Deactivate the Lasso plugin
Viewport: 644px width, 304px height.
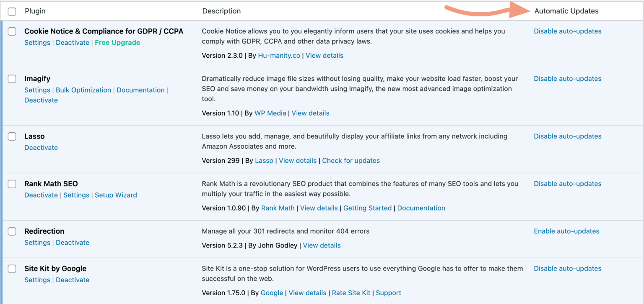[x=41, y=148]
